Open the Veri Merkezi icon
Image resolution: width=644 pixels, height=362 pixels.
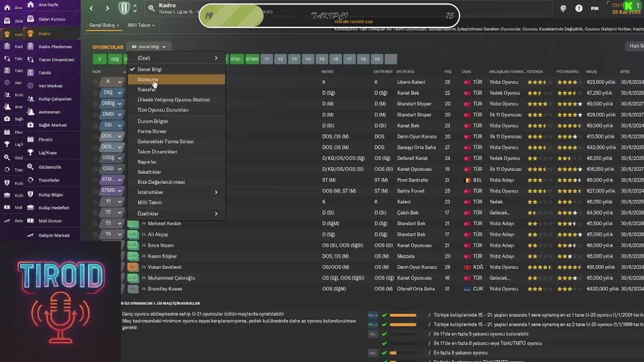coord(30,86)
